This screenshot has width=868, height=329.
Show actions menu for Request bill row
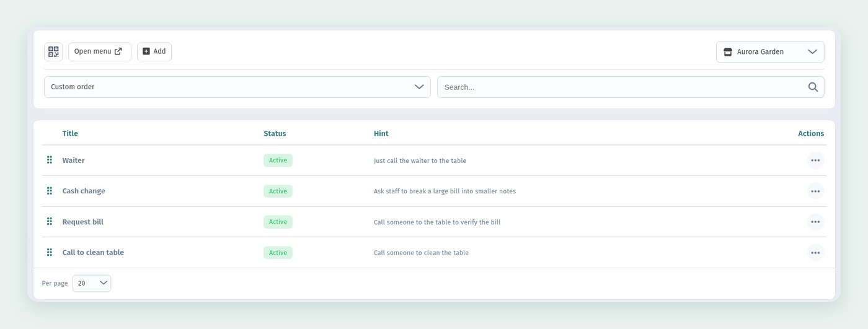815,222
